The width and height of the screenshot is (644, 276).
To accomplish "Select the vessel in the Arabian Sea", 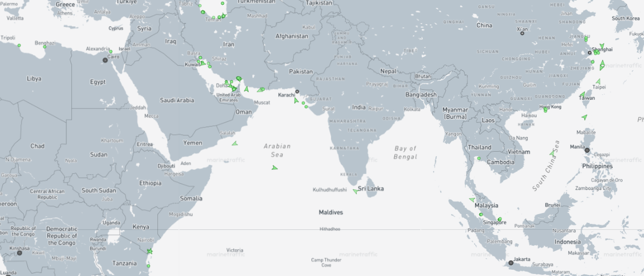I will pyautogui.click(x=274, y=167).
